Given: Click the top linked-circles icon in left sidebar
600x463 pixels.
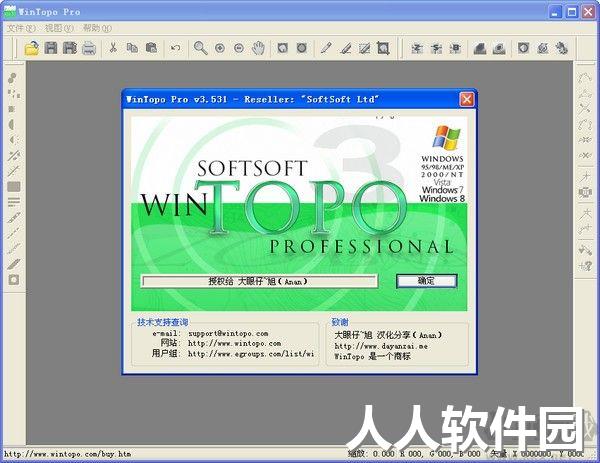Looking at the screenshot, I should (x=13, y=78).
